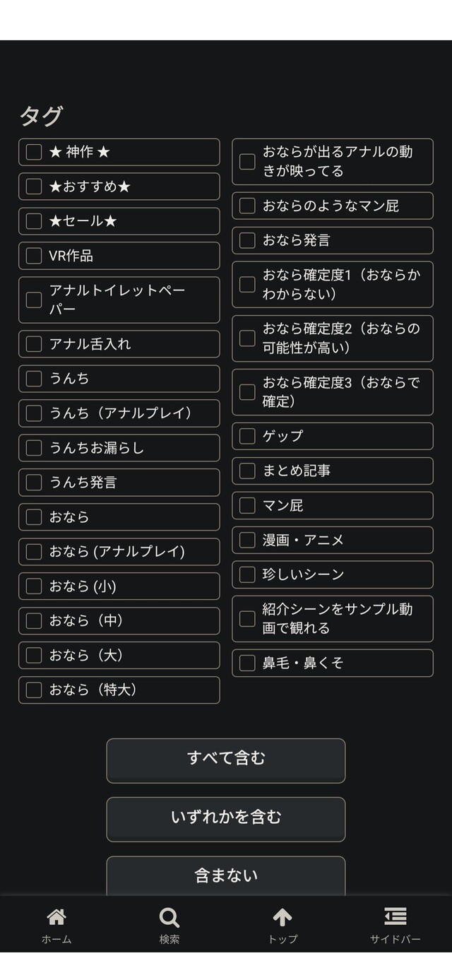
Task: Enable the ★おすすめ★ tag checkbox
Action: (x=34, y=187)
